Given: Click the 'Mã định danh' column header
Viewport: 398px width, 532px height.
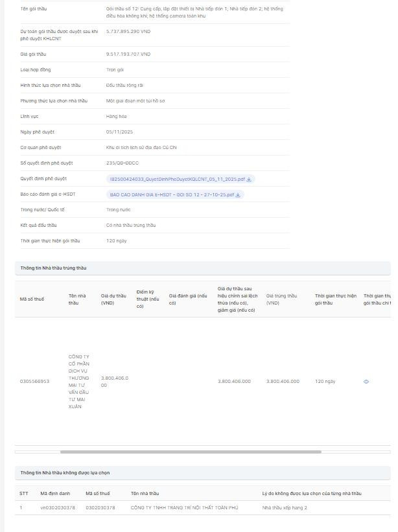Looking at the screenshot, I should click(x=55, y=493).
